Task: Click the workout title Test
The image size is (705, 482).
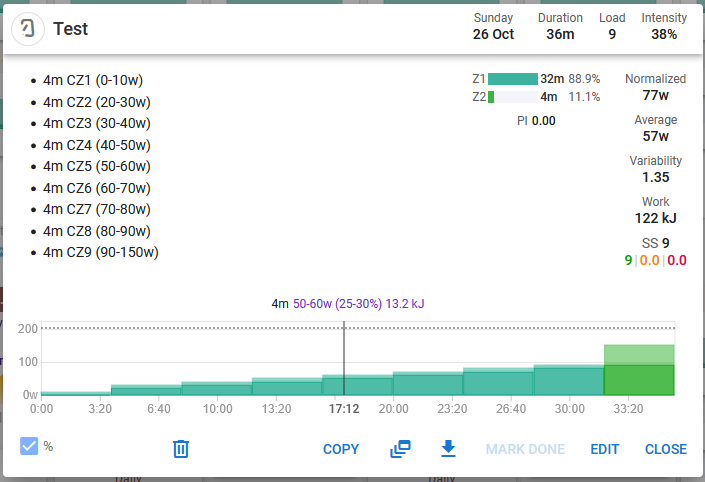Action: click(71, 29)
